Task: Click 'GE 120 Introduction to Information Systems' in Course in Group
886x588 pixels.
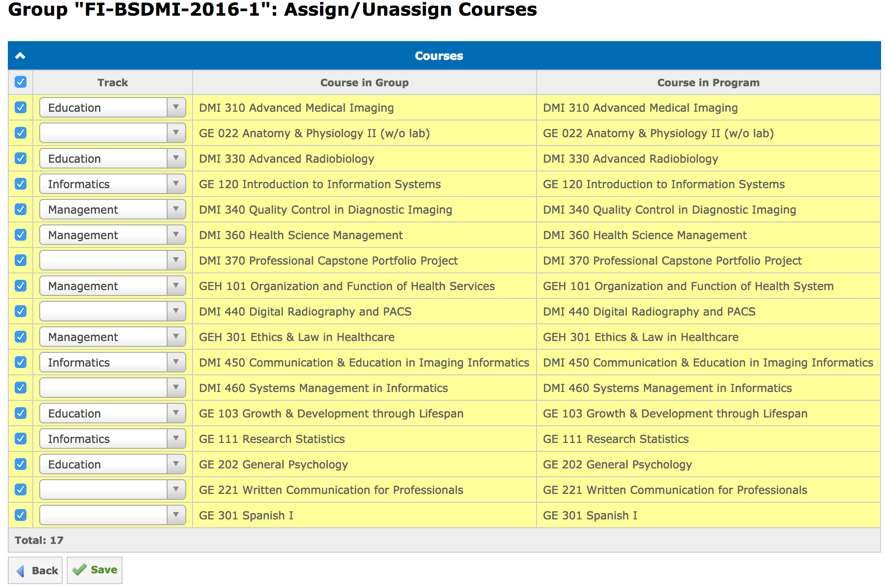Action: click(x=320, y=184)
